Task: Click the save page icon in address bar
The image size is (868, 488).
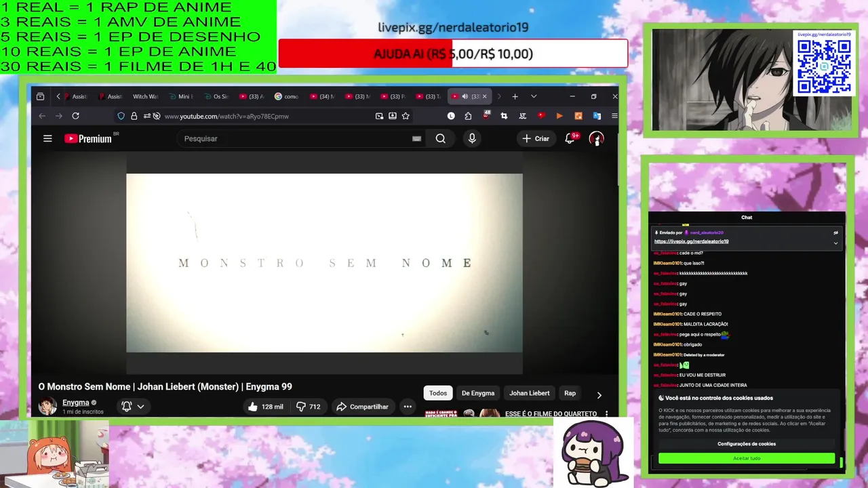Action: pyautogui.click(x=392, y=116)
